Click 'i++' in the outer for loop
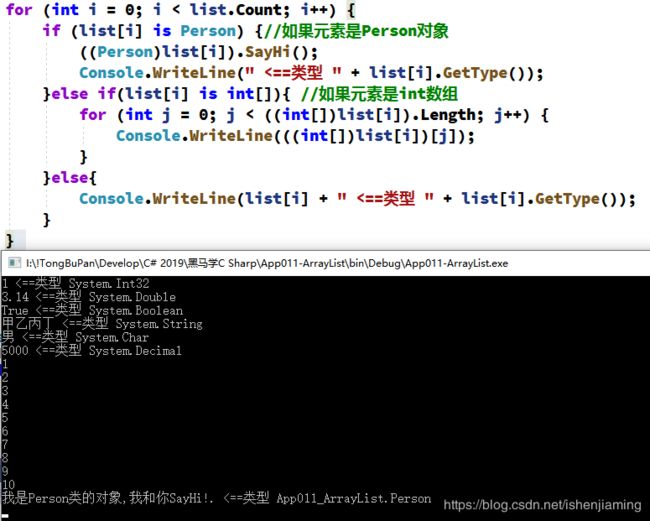The image size is (650, 521). tap(314, 10)
